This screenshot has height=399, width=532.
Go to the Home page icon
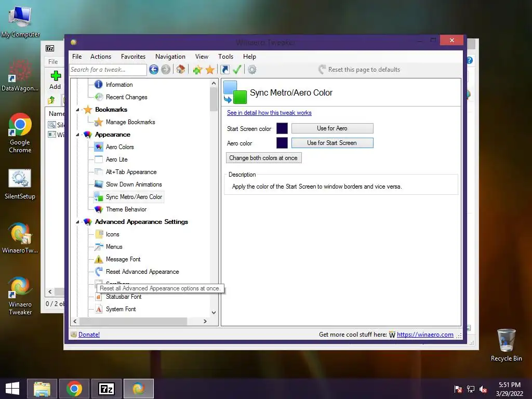click(x=180, y=70)
